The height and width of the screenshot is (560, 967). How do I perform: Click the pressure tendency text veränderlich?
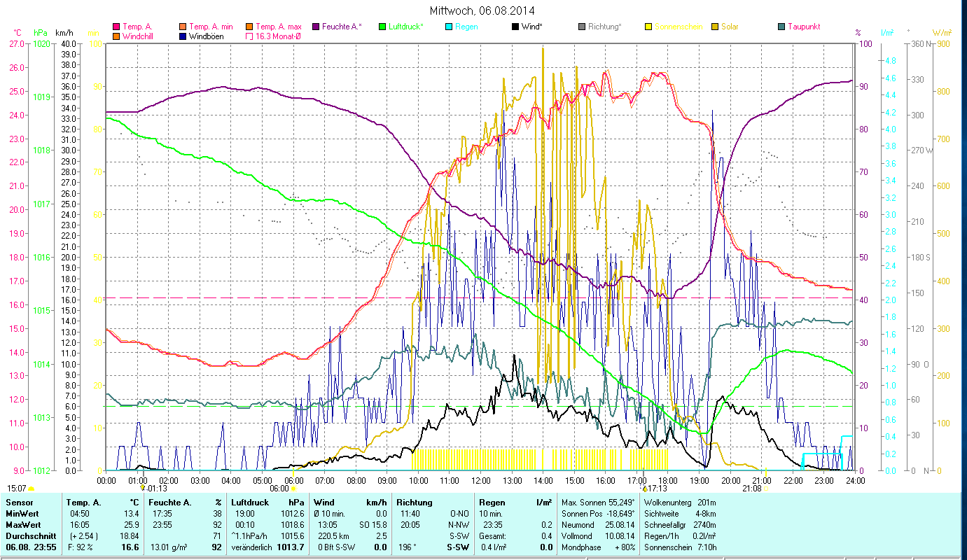point(251,547)
